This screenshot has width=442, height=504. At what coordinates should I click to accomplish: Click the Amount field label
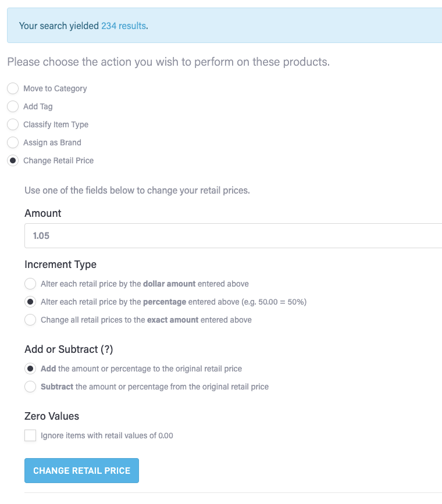point(43,213)
